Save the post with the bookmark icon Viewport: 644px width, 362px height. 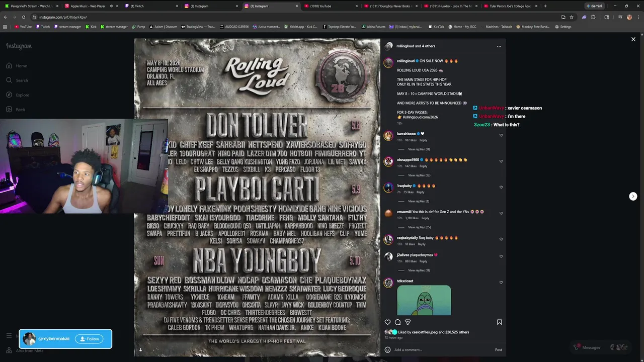click(x=500, y=322)
